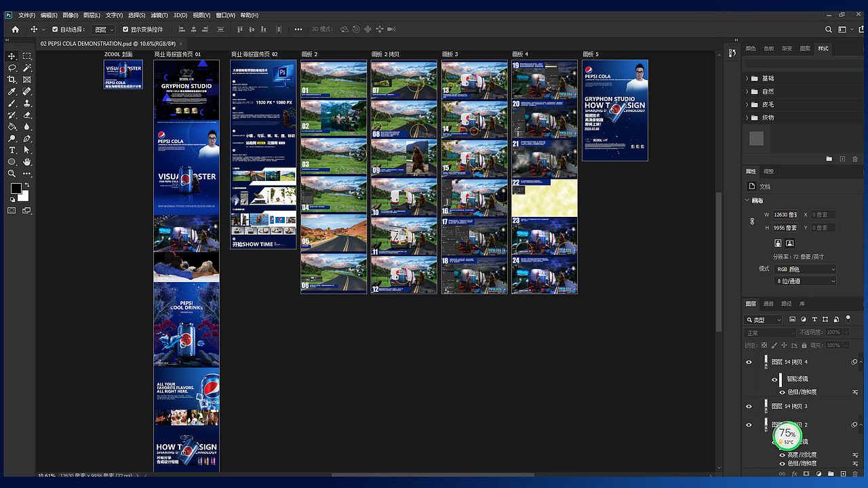Open the 滤镜(T) menu
This screenshot has width=868, height=488.
[x=159, y=15]
